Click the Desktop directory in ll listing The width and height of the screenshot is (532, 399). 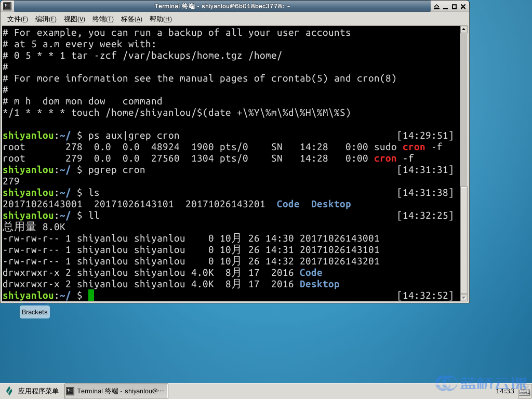[320, 284]
